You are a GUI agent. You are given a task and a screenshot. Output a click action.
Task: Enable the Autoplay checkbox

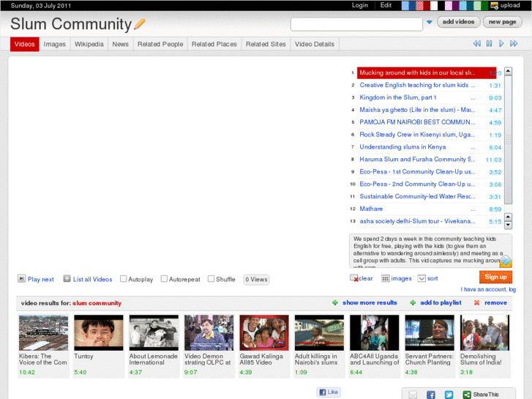click(x=124, y=278)
